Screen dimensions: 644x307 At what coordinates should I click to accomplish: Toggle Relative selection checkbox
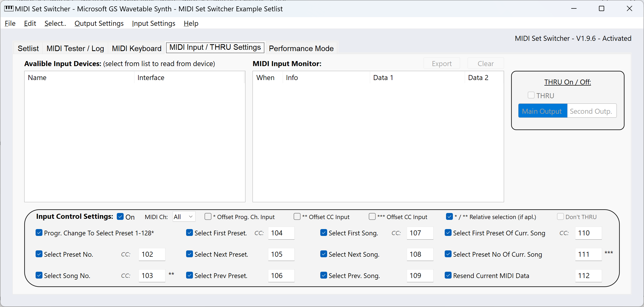pyautogui.click(x=449, y=217)
